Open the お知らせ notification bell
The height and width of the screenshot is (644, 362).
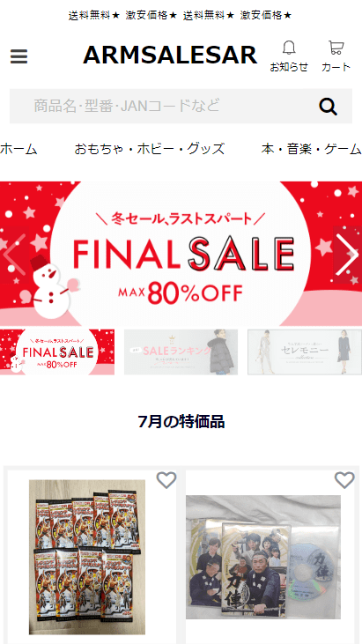point(289,56)
